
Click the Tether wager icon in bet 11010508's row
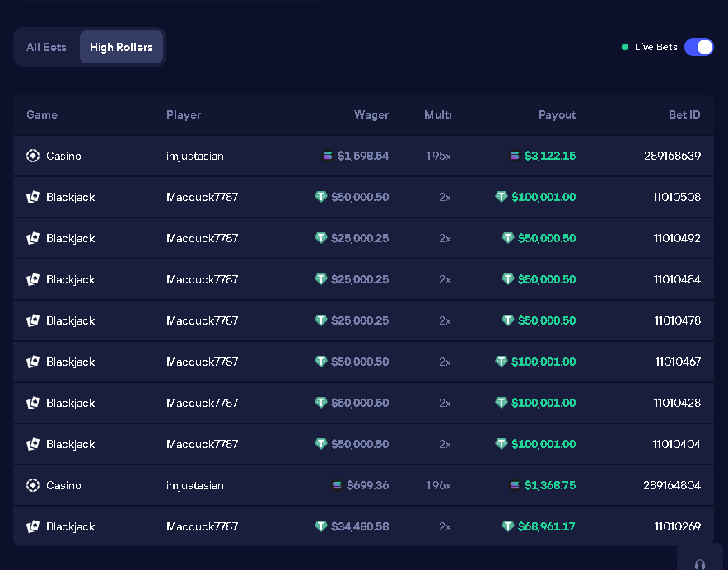[321, 197]
